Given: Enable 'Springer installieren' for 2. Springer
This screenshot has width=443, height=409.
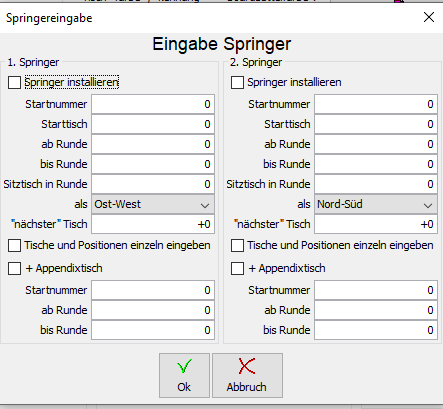Looking at the screenshot, I should pyautogui.click(x=237, y=82).
